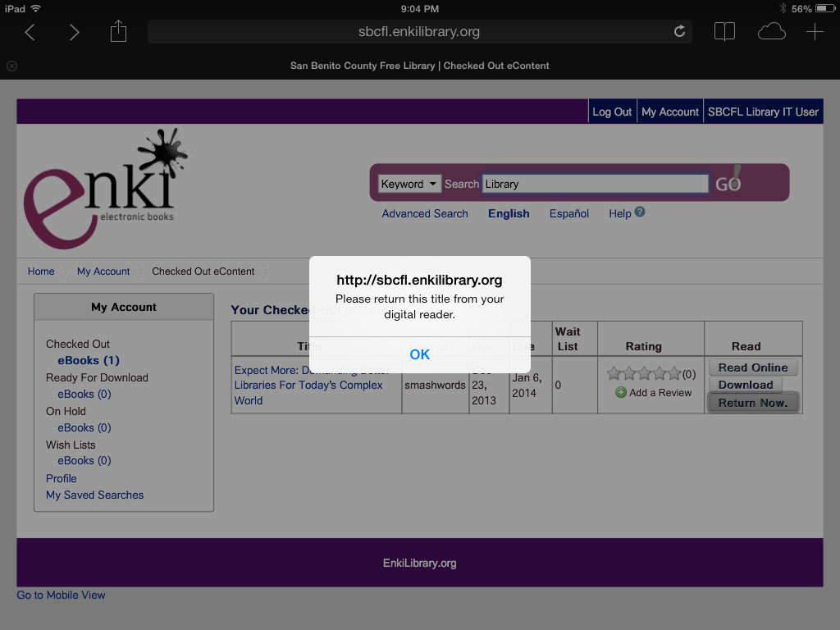Click the Wi-Fi icon in status bar

coord(36,8)
